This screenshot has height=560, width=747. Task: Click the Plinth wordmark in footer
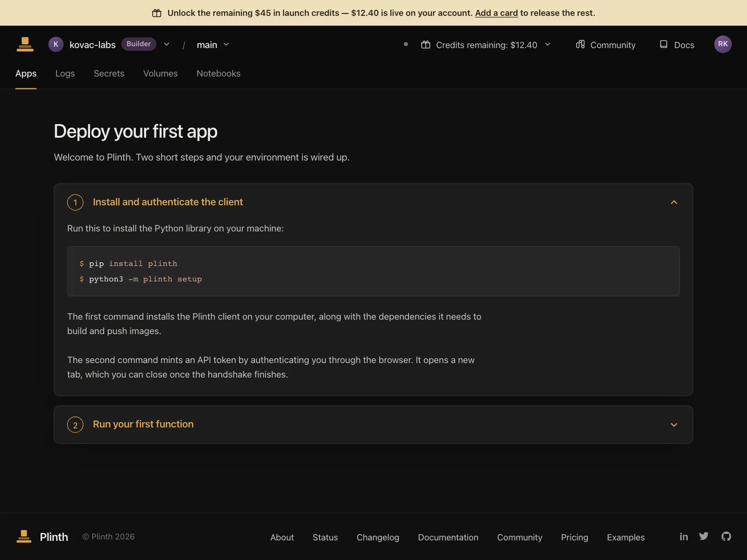pos(54,537)
